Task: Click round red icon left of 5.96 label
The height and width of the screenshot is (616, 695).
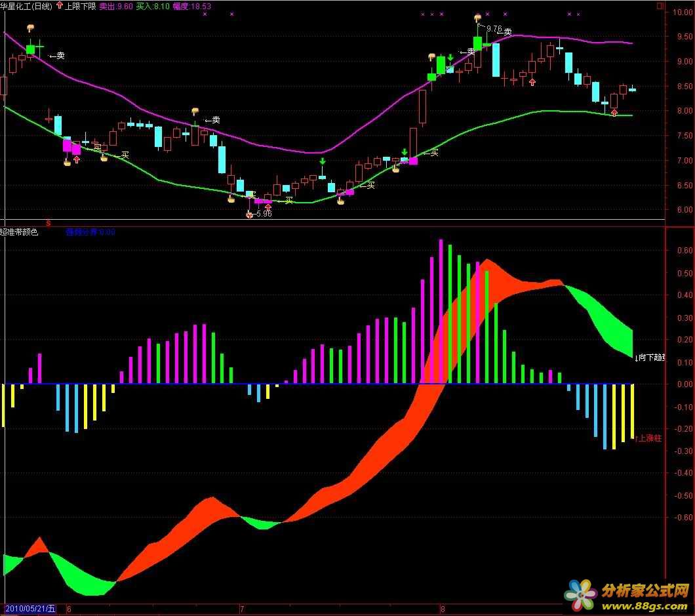Action: (250, 215)
